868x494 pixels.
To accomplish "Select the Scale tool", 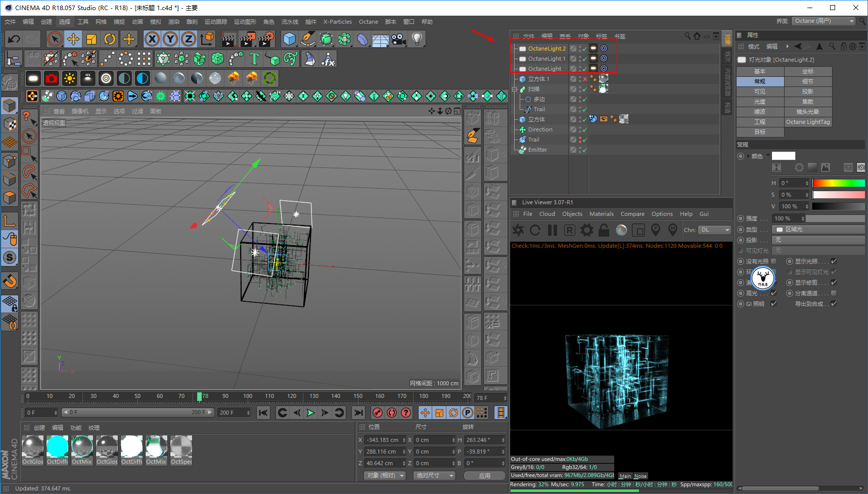I will pyautogui.click(x=91, y=39).
